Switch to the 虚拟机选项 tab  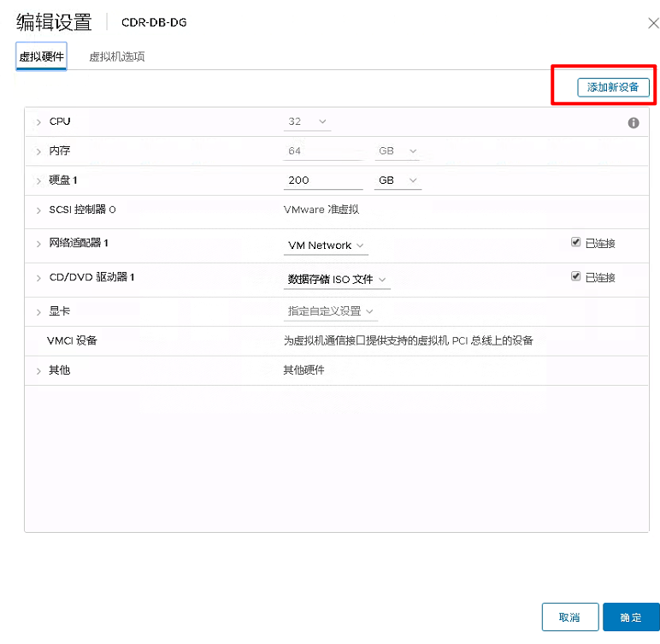[117, 56]
